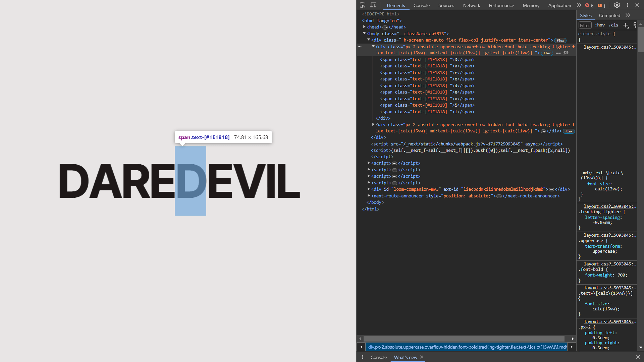Switch to the Network tab
This screenshot has height=362, width=644.
(471, 5)
